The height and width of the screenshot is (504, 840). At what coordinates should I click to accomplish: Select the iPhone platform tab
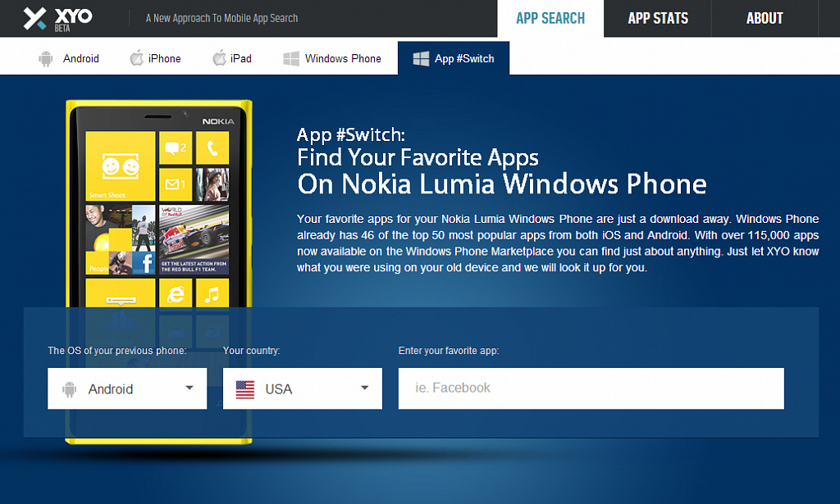pyautogui.click(x=155, y=58)
